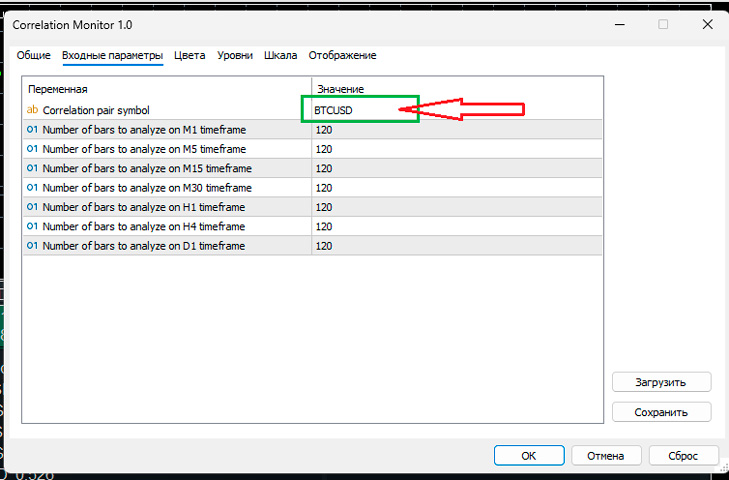Switch to the Общие tab
The width and height of the screenshot is (729, 480).
click(x=34, y=56)
